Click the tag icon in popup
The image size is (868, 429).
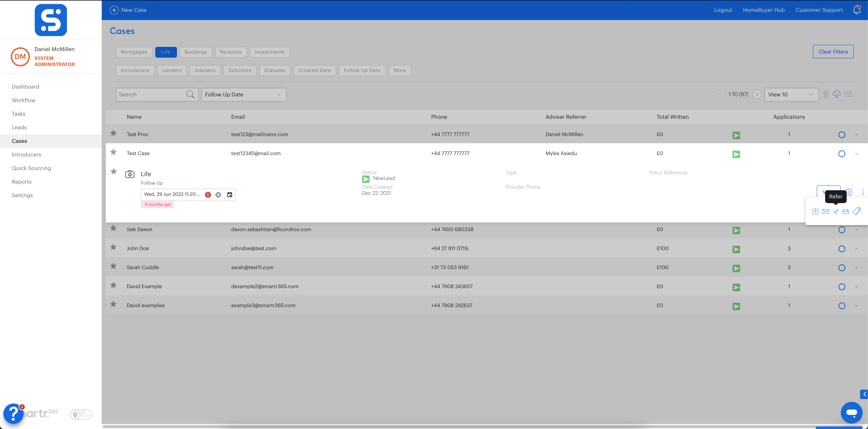[x=856, y=211]
